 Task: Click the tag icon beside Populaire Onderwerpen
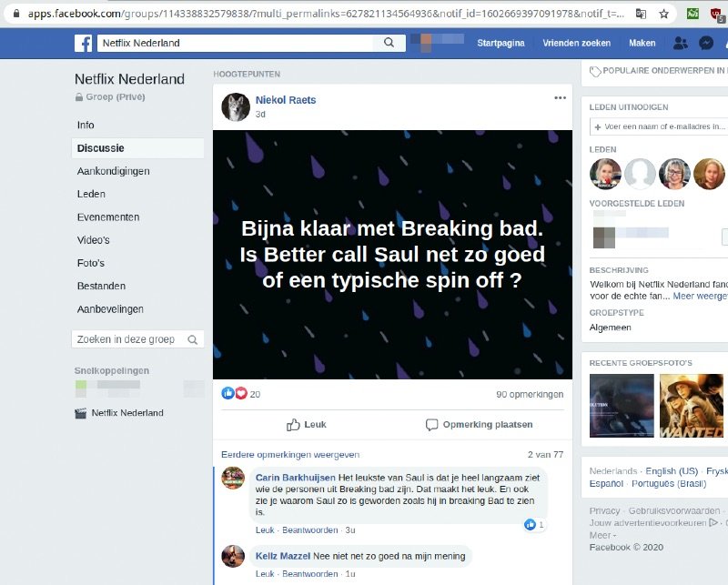pyautogui.click(x=595, y=72)
